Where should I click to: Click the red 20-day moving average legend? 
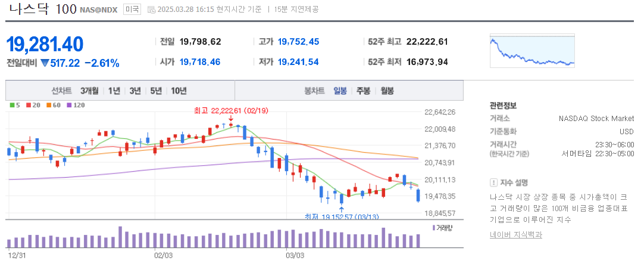tap(33, 105)
